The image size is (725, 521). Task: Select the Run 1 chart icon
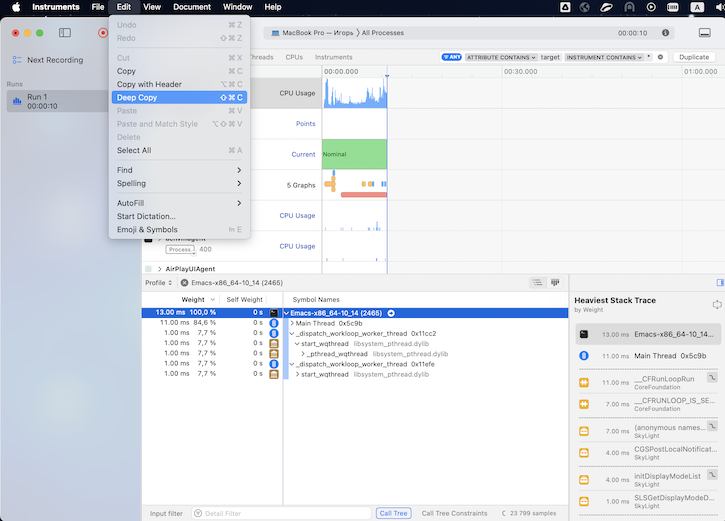click(x=17, y=101)
